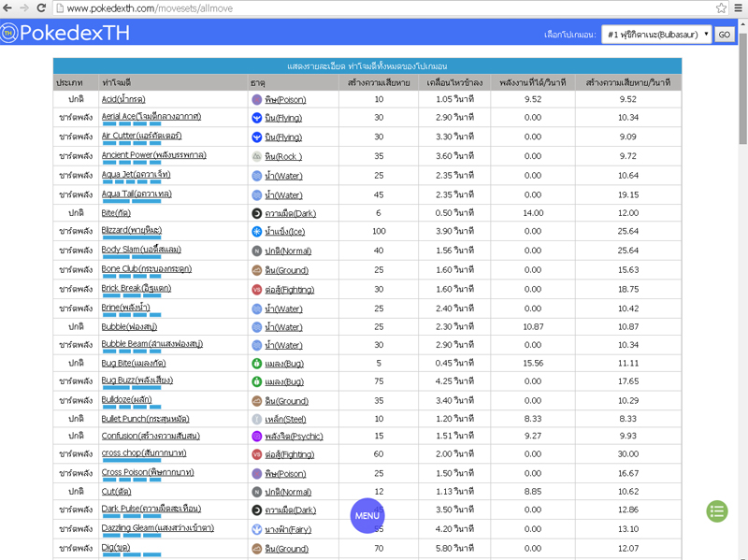Click the Fighting type icon in the Brick Break row
Image resolution: width=748 pixels, height=560 pixels.
click(256, 290)
